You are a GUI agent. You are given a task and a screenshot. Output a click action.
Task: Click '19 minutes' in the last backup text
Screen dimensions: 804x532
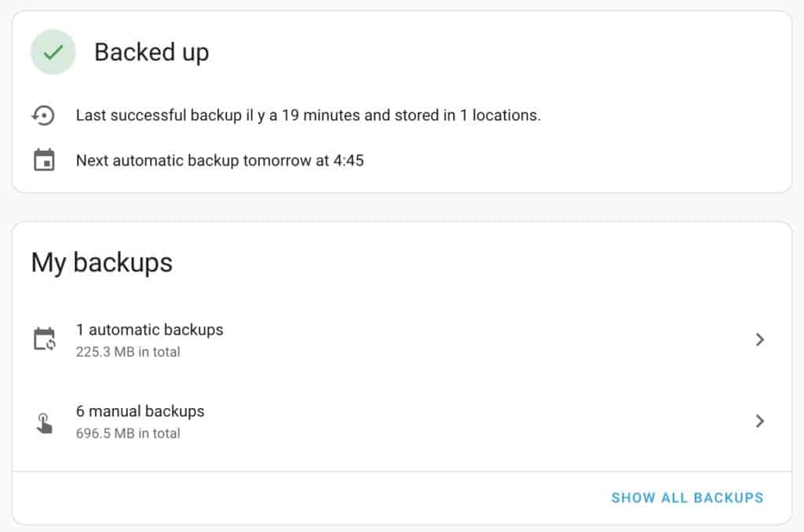point(321,115)
